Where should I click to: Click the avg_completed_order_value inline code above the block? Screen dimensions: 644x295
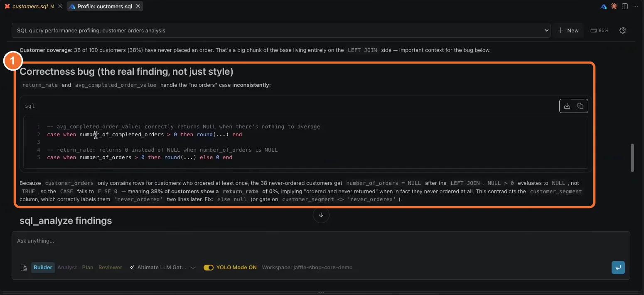116,85
